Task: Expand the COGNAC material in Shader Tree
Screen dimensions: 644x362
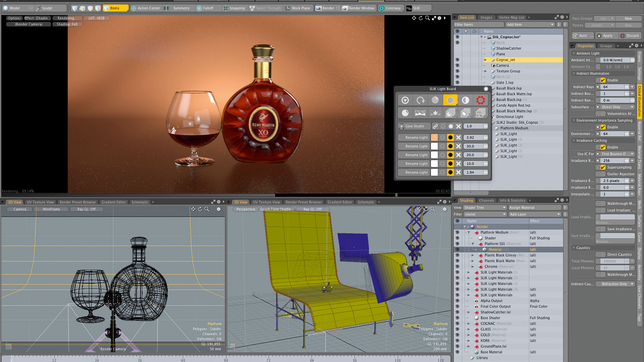Action: 469,323
